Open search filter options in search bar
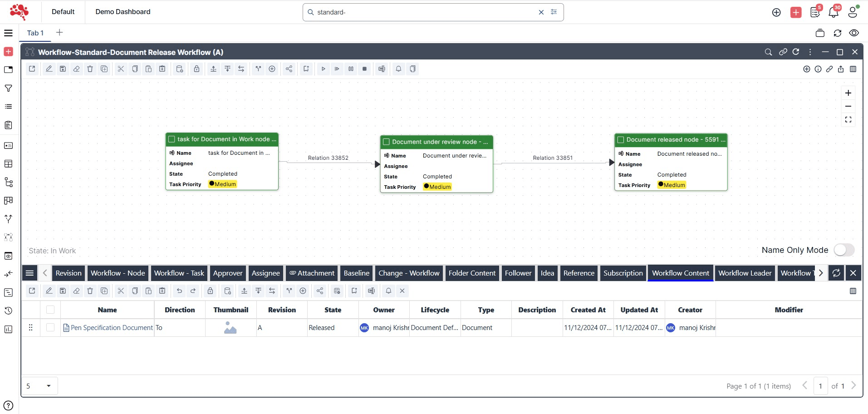This screenshot has height=414, width=868. coord(554,12)
